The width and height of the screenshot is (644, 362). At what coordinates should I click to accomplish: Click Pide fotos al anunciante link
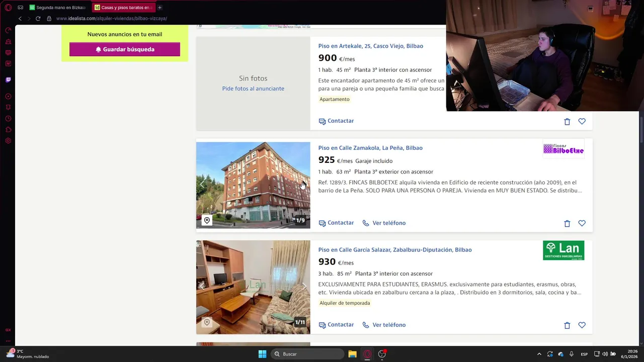tap(253, 88)
